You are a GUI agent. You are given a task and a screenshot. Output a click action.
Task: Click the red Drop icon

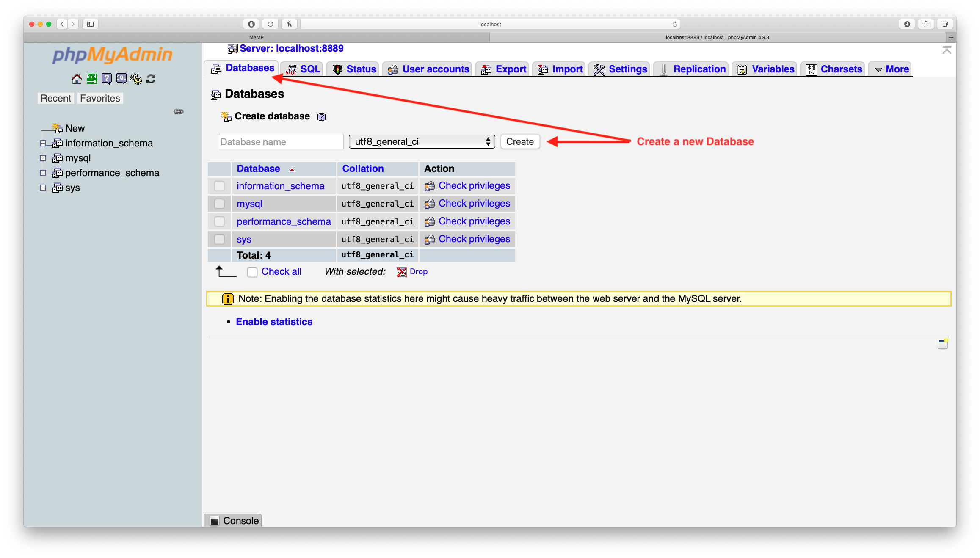pyautogui.click(x=401, y=272)
